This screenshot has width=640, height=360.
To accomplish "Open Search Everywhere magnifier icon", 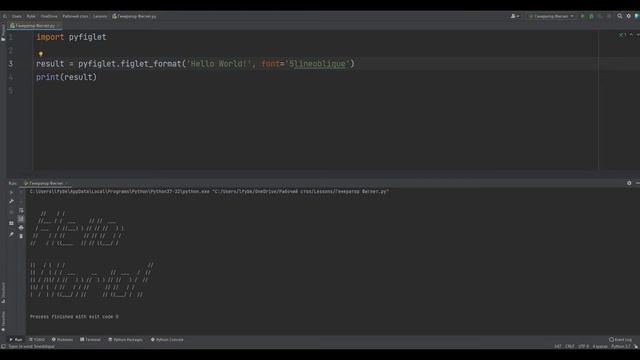I will [620, 16].
